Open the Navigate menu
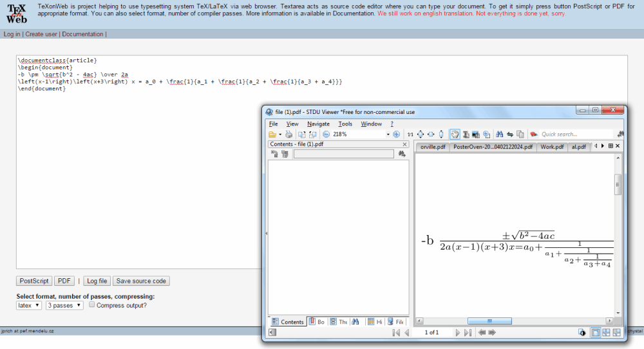This screenshot has width=644, height=349. (x=318, y=124)
